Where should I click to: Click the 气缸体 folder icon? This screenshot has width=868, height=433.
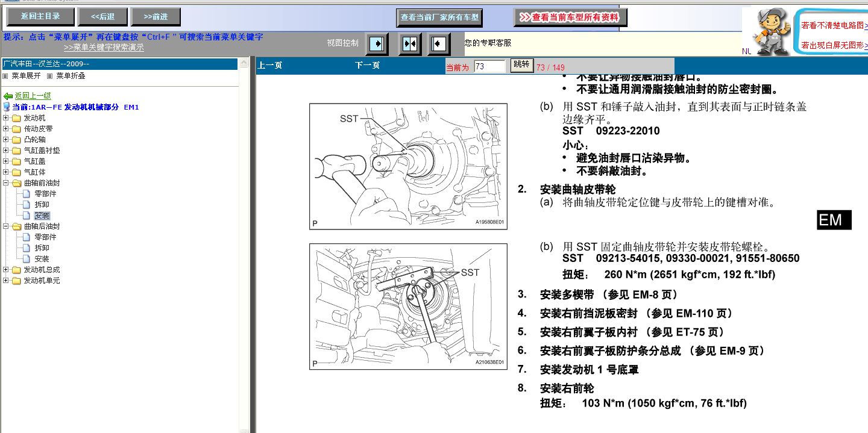(16, 172)
